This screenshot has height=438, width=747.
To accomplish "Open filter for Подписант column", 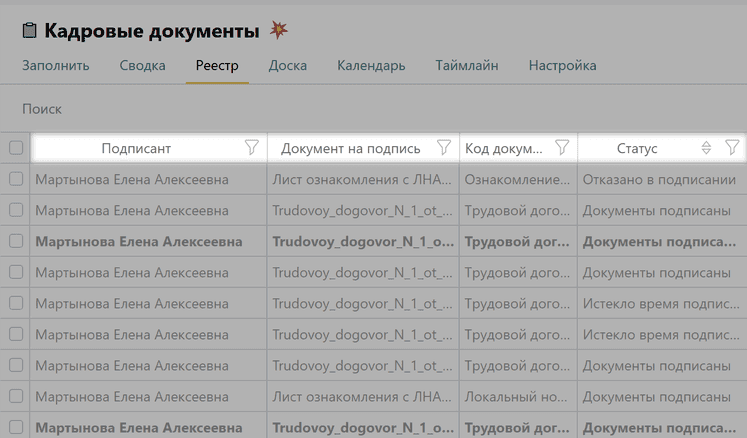I will point(252,148).
